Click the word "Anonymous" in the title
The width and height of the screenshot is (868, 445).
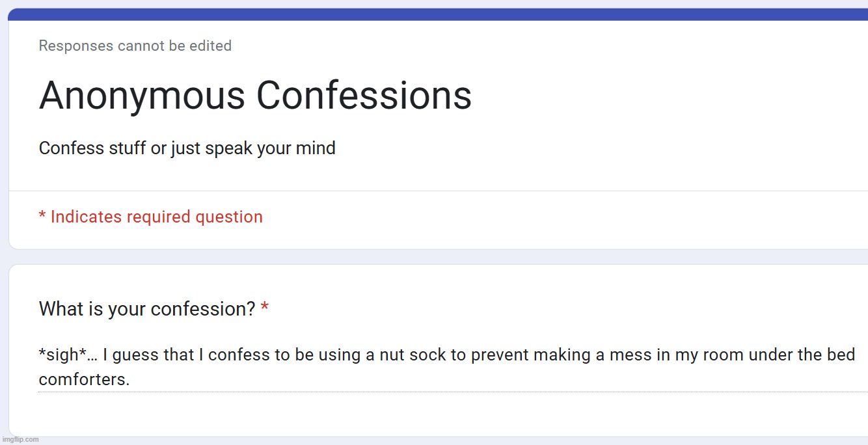(142, 96)
